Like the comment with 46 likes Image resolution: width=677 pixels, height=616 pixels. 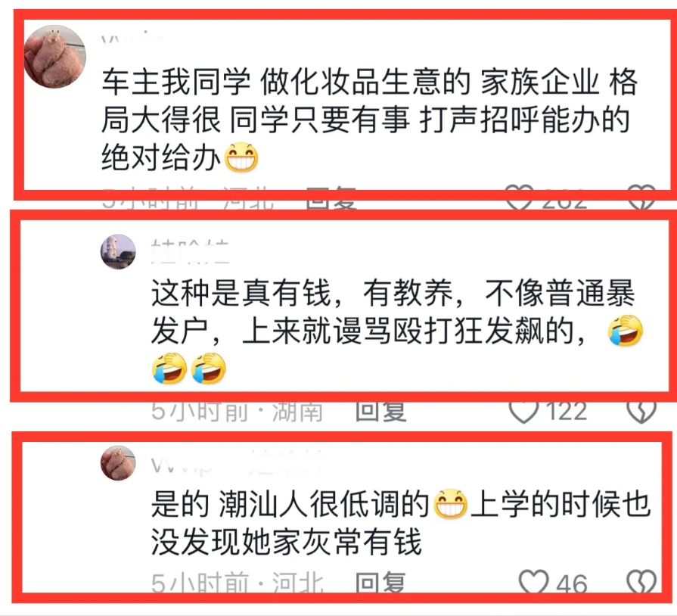[x=533, y=583]
